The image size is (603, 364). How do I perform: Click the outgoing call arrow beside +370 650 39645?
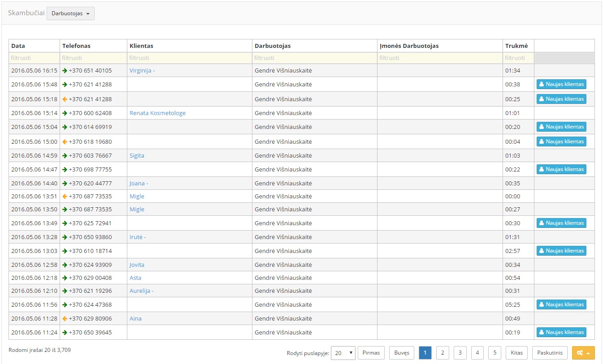tap(64, 332)
